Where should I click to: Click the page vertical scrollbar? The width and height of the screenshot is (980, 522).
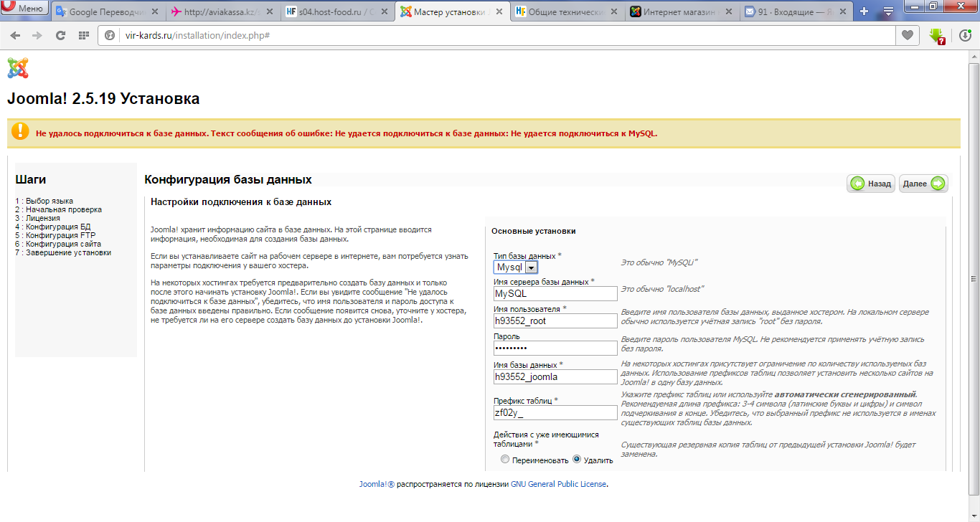point(974,279)
